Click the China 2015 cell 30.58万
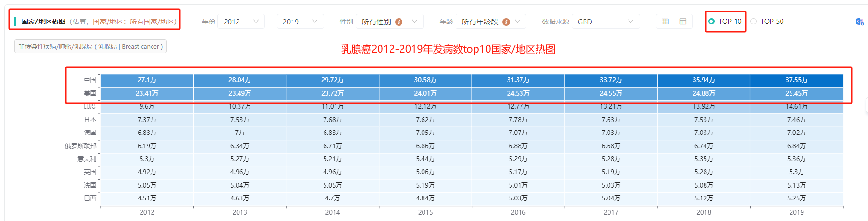 (425, 80)
